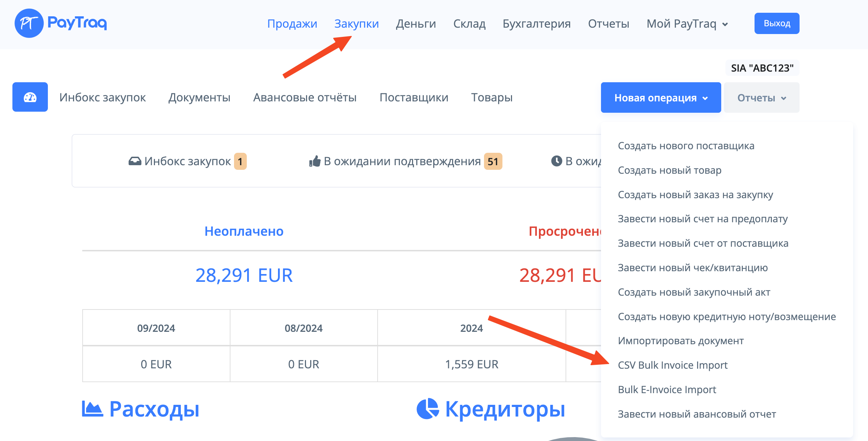Viewport: 868px width, 441px height.
Task: Switch to the Поставщики tab
Action: (x=414, y=97)
